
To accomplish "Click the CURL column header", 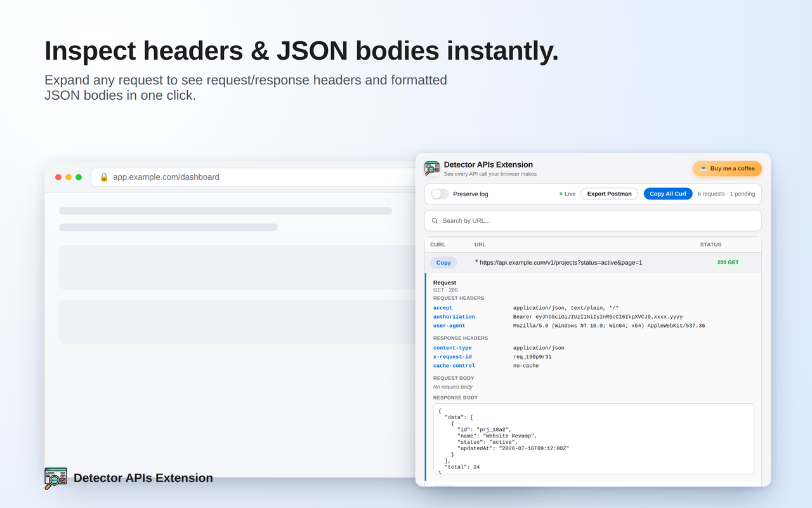I will click(x=438, y=244).
